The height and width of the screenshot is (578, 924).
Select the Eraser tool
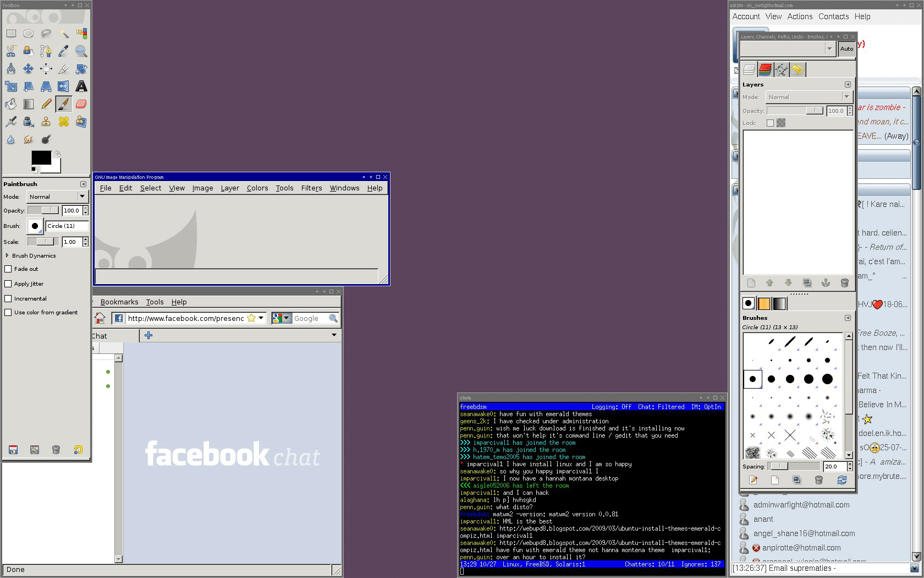(81, 104)
